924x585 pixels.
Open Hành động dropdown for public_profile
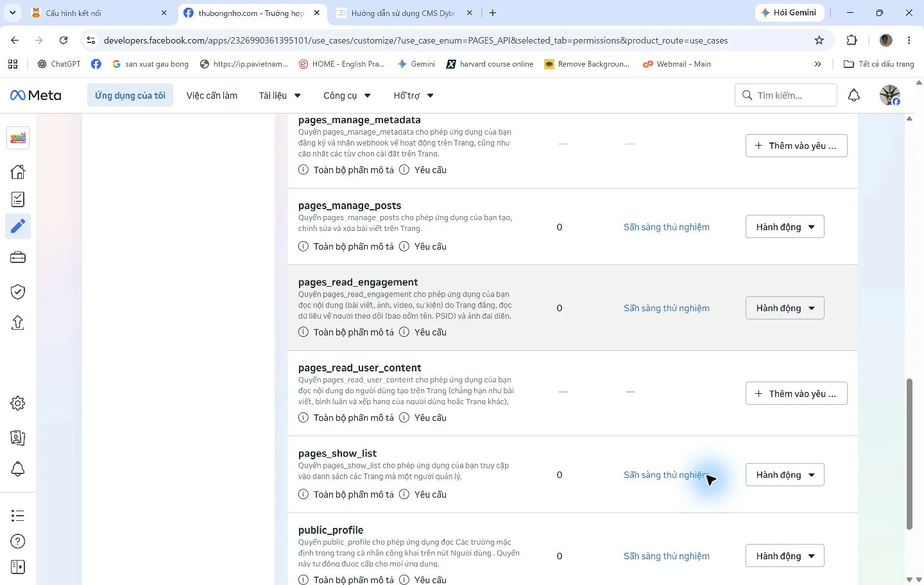click(785, 556)
